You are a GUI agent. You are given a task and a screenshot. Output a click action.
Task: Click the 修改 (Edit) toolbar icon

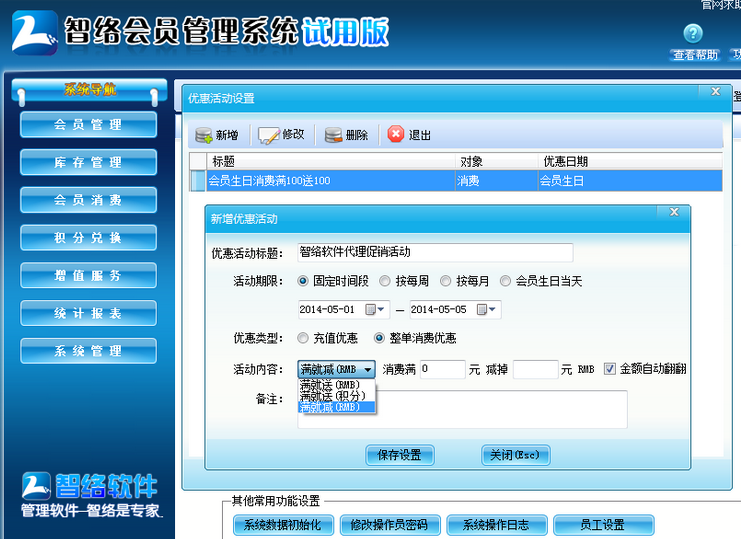[x=268, y=135]
